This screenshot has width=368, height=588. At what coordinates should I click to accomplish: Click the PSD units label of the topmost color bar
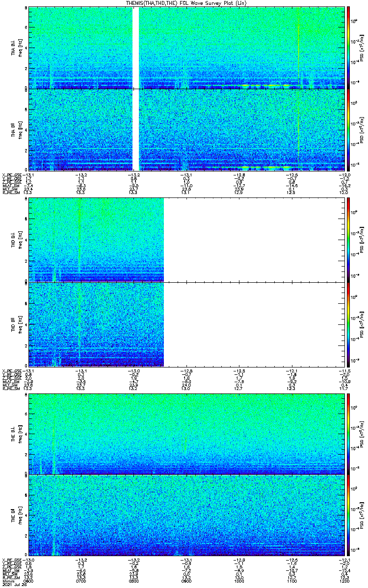coord(361,47)
